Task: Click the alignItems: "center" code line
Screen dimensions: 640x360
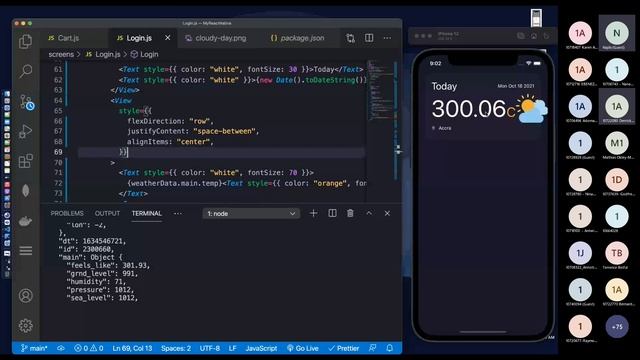Action: (x=170, y=142)
